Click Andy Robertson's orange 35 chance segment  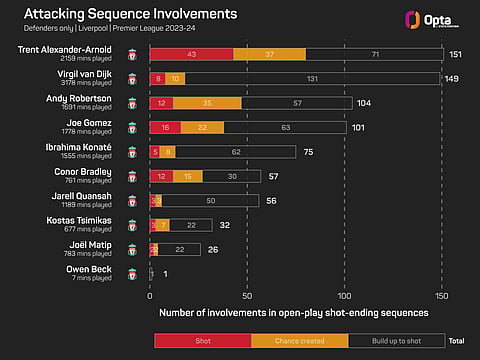click(x=207, y=103)
